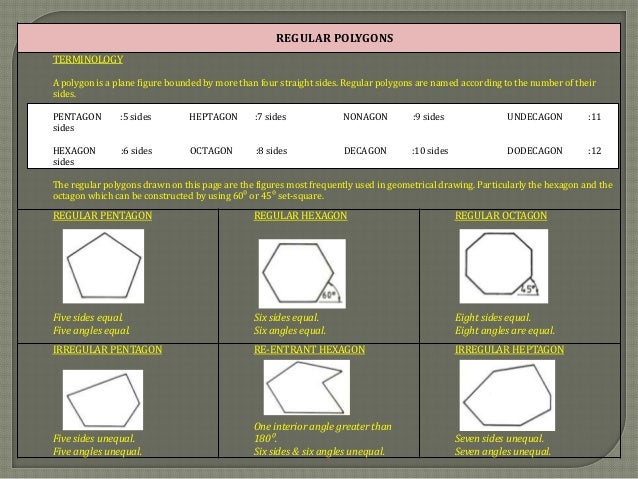Click the word OCTAGON in the table
638x479 pixels.
tap(211, 151)
